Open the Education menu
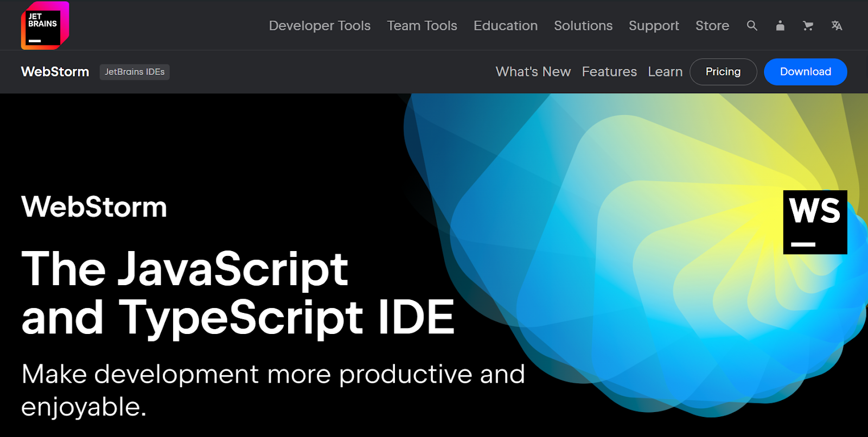 pos(506,25)
